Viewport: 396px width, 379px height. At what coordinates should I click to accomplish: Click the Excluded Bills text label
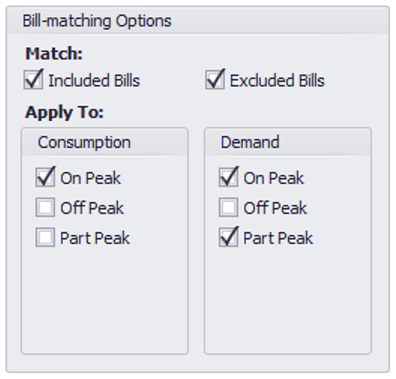pos(277,81)
